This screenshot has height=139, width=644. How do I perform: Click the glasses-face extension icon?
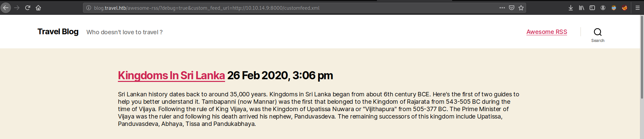click(614, 8)
